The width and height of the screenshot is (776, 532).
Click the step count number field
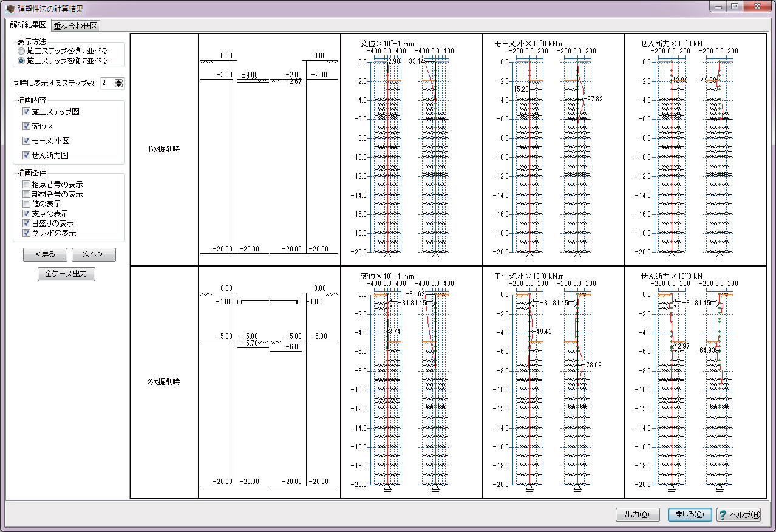(106, 83)
